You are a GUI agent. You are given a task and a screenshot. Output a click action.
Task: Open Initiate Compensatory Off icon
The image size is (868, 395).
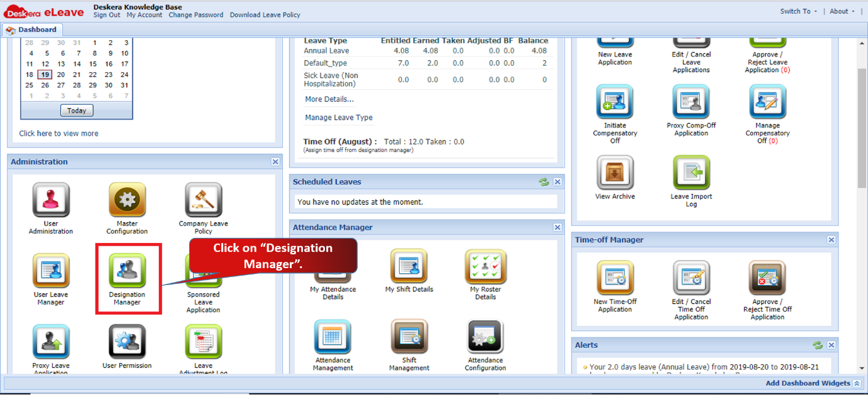click(615, 102)
